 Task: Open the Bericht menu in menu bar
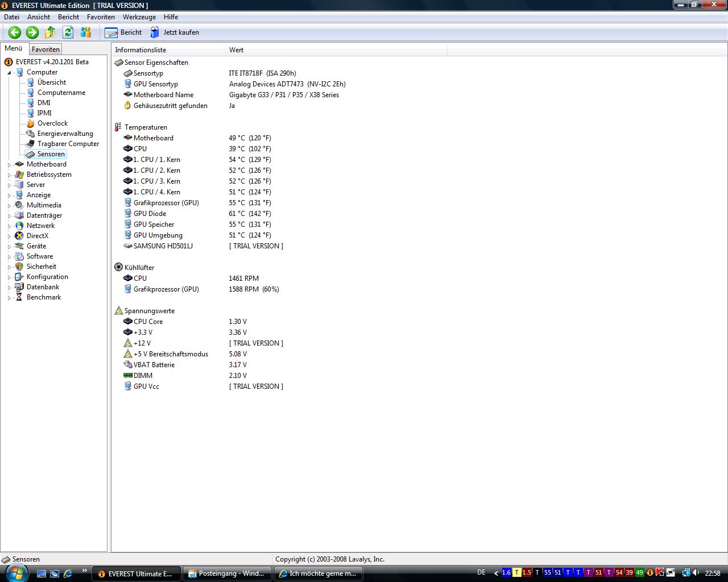pyautogui.click(x=69, y=17)
